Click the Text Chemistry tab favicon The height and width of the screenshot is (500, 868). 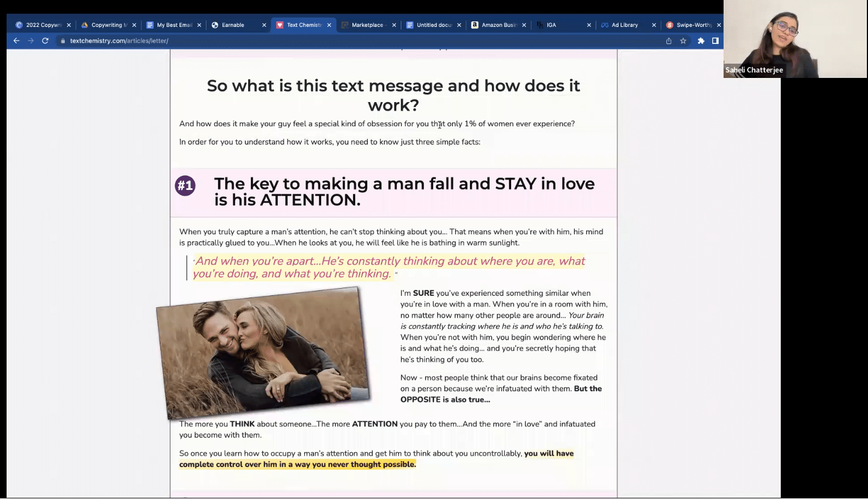point(280,25)
